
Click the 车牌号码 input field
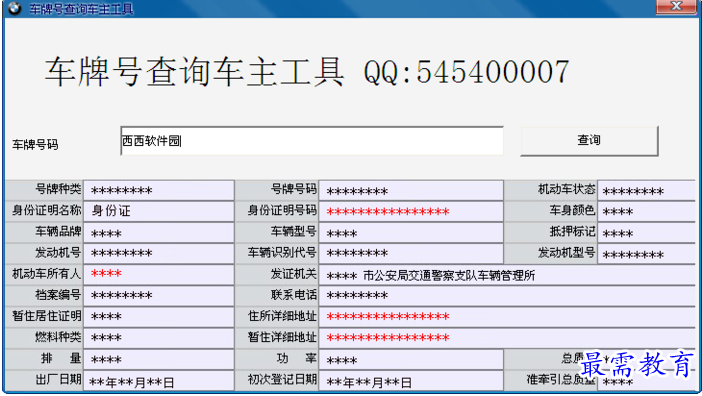coord(312,141)
